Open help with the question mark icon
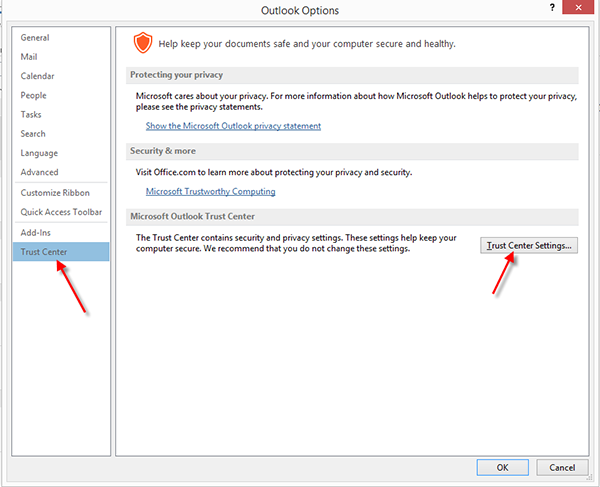 552,7
